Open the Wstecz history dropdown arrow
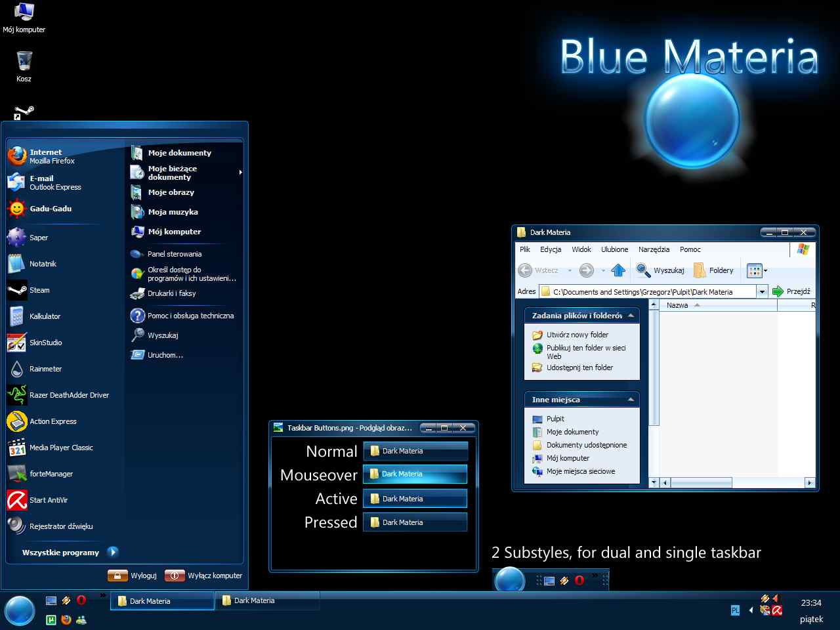 [x=570, y=270]
